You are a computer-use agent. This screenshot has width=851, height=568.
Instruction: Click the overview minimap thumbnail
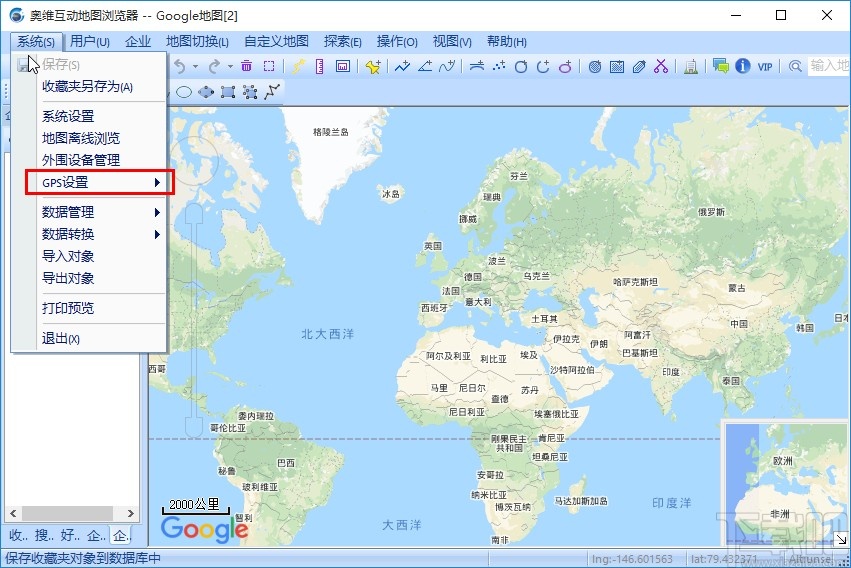(x=786, y=482)
